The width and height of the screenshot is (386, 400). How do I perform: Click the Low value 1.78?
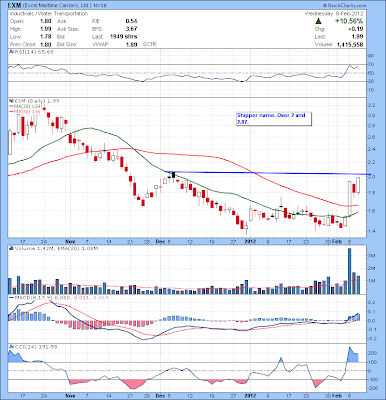click(x=45, y=37)
